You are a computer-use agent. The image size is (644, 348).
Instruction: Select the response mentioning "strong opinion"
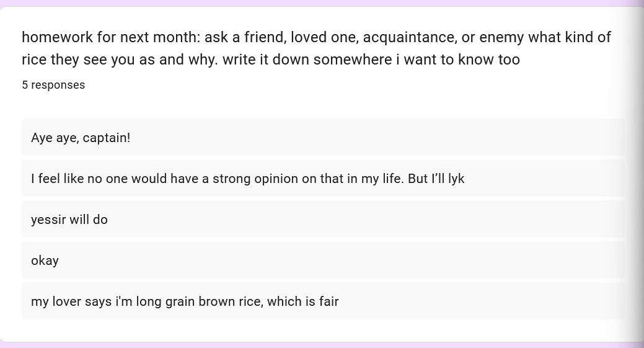point(247,179)
